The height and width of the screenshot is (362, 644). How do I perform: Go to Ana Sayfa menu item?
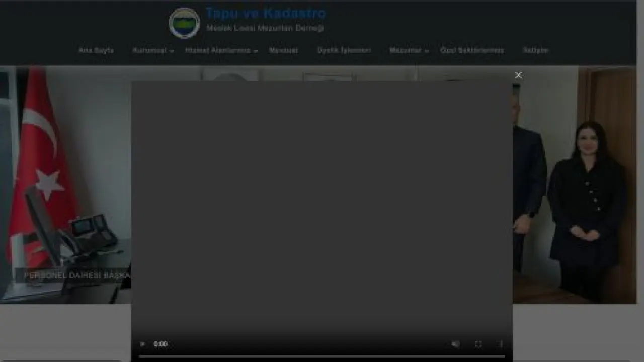point(96,50)
